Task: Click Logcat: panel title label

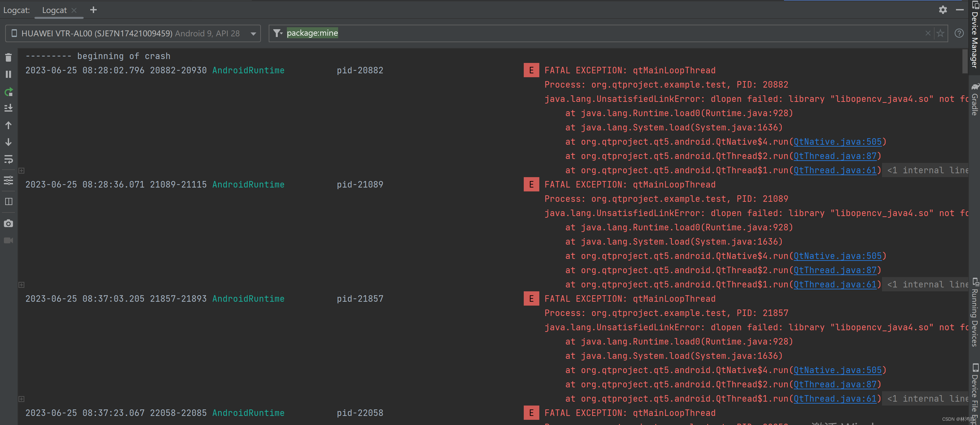Action: pyautogui.click(x=17, y=10)
